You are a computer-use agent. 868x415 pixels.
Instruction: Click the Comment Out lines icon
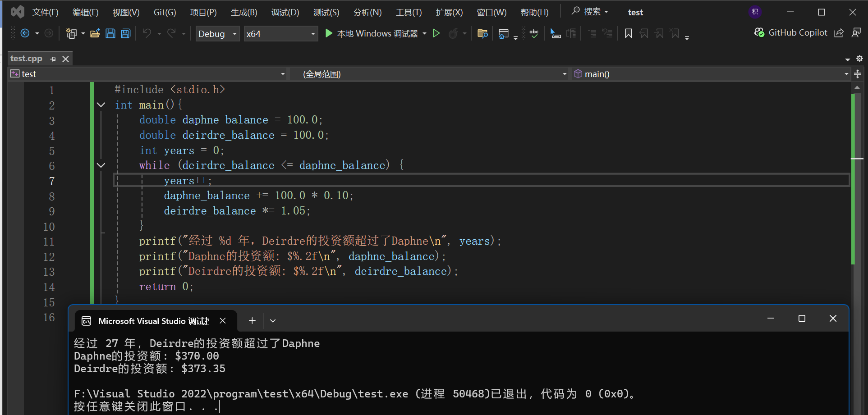(592, 33)
